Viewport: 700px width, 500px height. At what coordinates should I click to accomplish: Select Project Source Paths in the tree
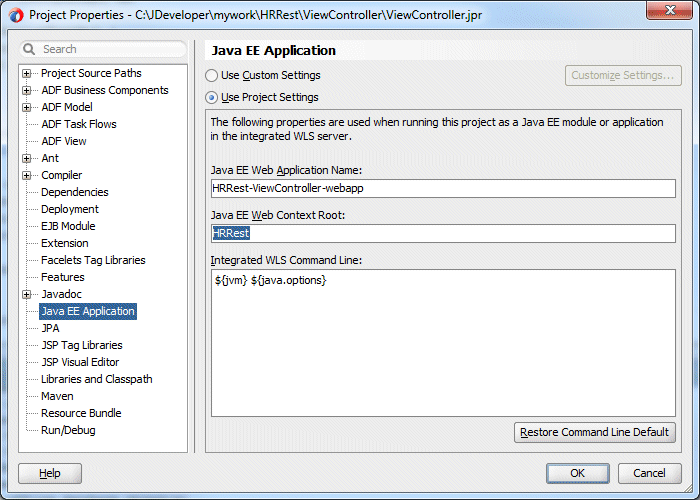pyautogui.click(x=91, y=73)
